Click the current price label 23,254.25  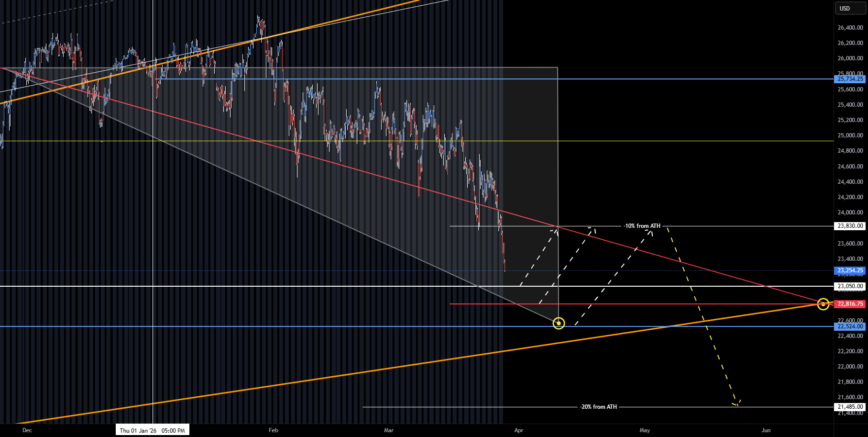click(850, 270)
